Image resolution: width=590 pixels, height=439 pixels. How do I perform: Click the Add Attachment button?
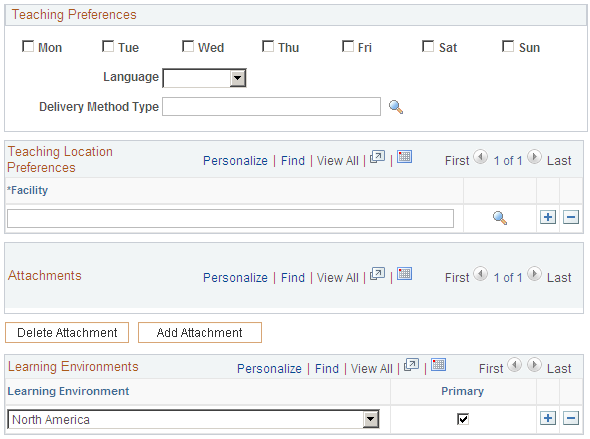(200, 333)
